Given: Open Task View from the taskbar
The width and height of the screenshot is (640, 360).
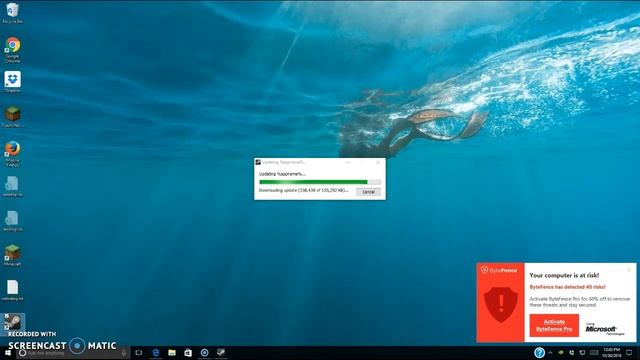Looking at the screenshot, I should 139,353.
